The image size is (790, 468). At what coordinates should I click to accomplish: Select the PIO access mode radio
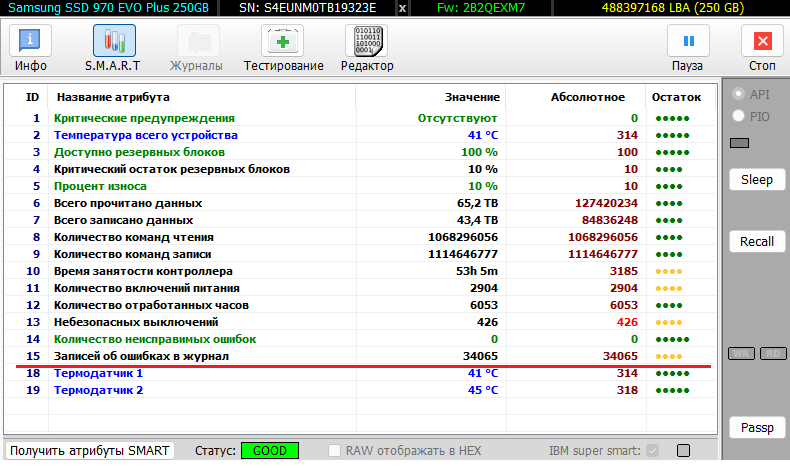(739, 116)
